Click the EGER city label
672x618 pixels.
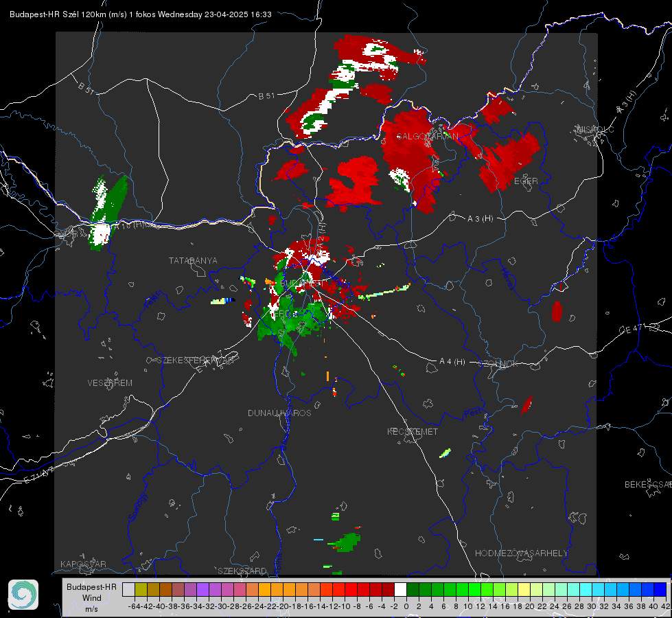[526, 181]
